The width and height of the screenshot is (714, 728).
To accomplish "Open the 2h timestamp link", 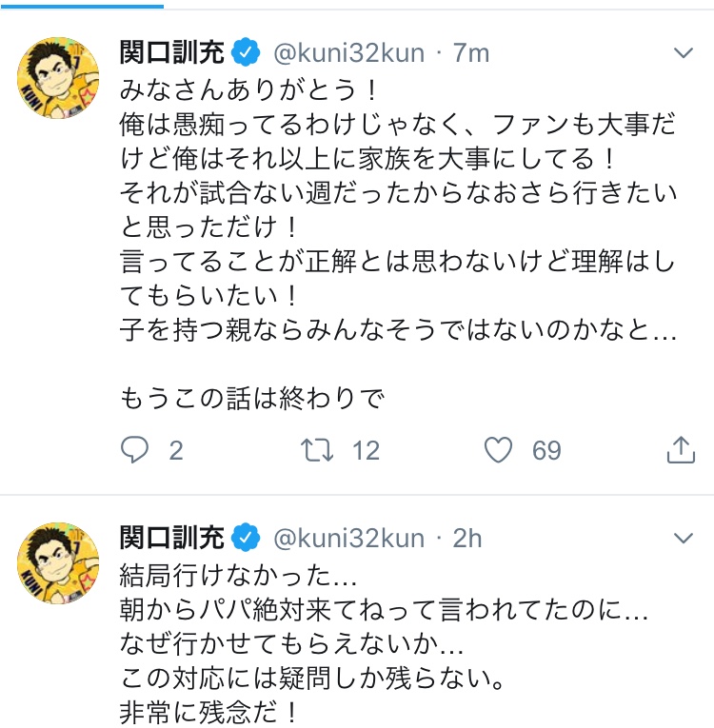I will (x=467, y=538).
